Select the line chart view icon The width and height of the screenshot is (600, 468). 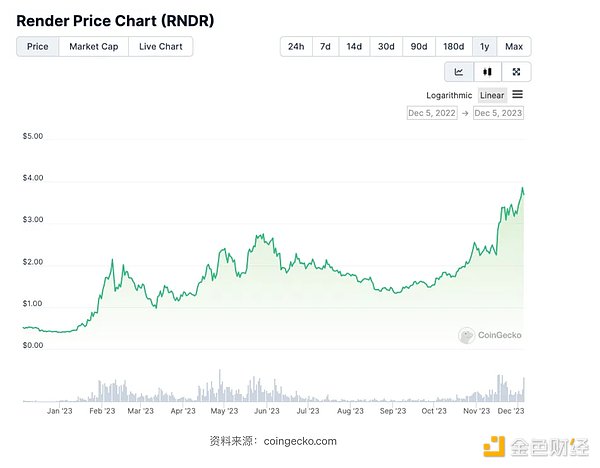[459, 72]
